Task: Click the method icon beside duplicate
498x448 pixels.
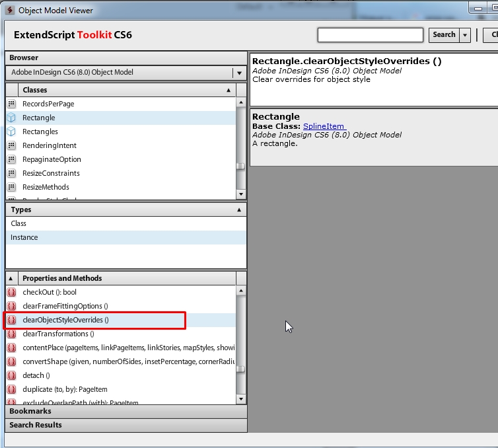Action: [11, 389]
